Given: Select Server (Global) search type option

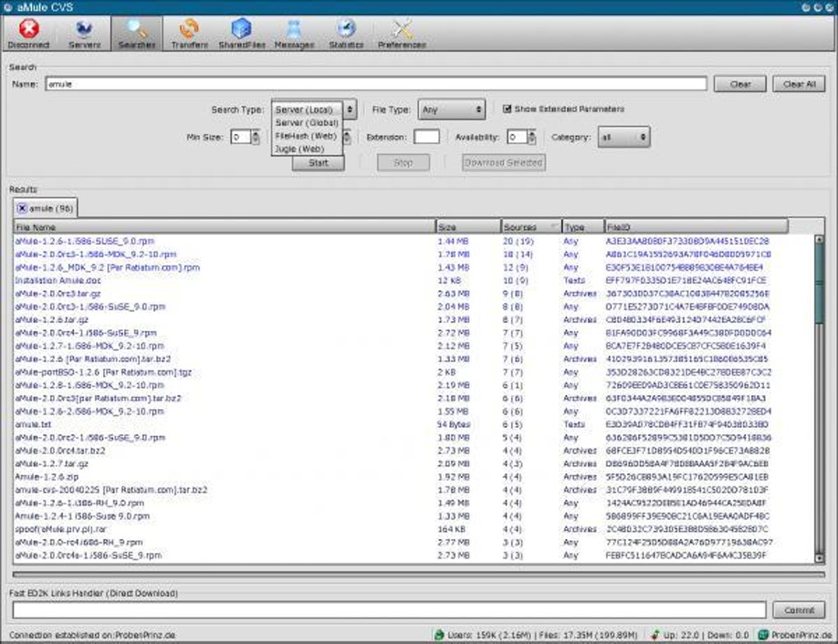Looking at the screenshot, I should (306, 122).
